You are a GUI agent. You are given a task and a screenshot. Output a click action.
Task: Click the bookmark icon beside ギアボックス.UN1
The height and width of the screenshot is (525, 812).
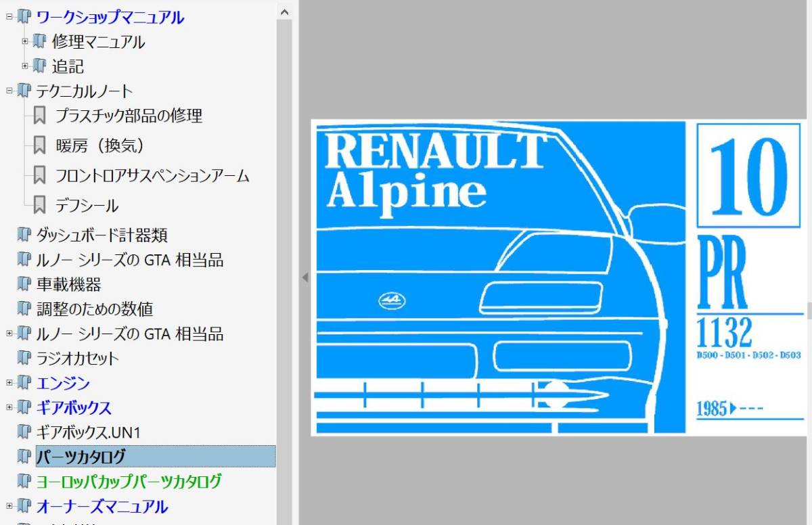[x=24, y=432]
